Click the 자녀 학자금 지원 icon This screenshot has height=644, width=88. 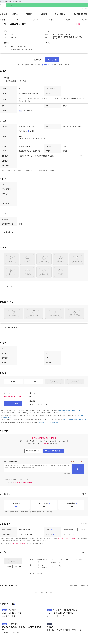(x=77, y=259)
